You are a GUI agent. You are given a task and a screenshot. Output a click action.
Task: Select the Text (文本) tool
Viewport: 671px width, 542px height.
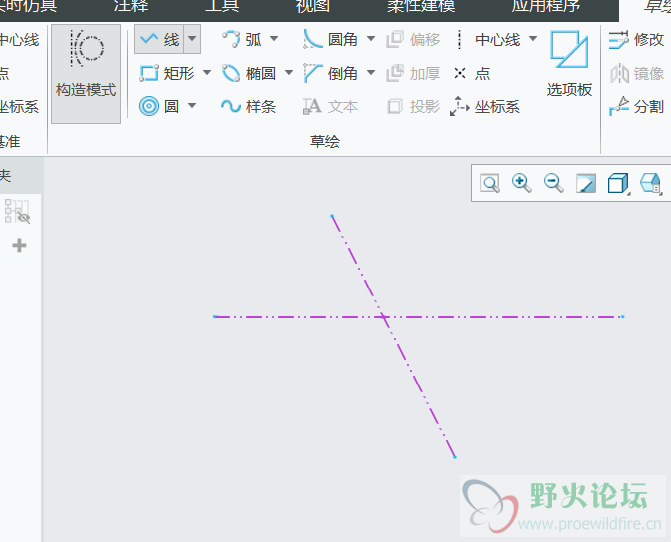330,107
